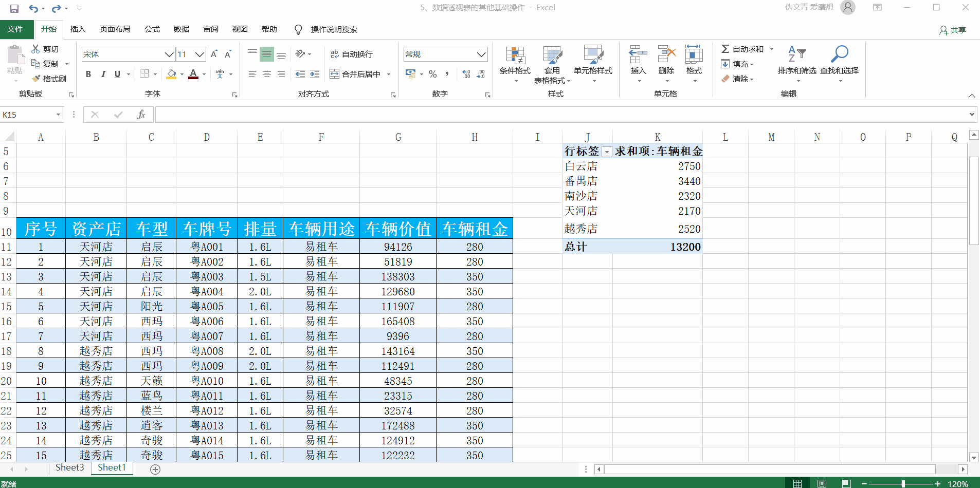Apply the red font color

[193, 74]
